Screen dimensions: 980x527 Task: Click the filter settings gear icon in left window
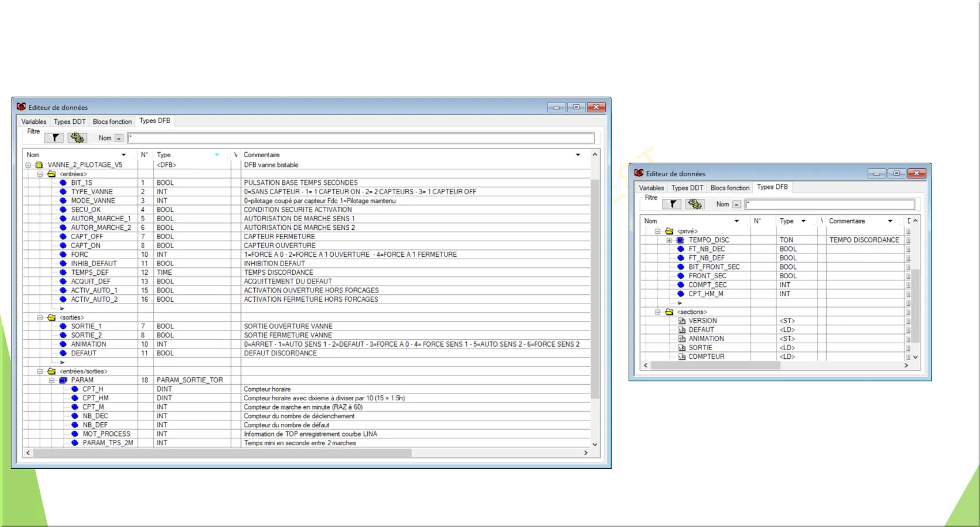(77, 138)
